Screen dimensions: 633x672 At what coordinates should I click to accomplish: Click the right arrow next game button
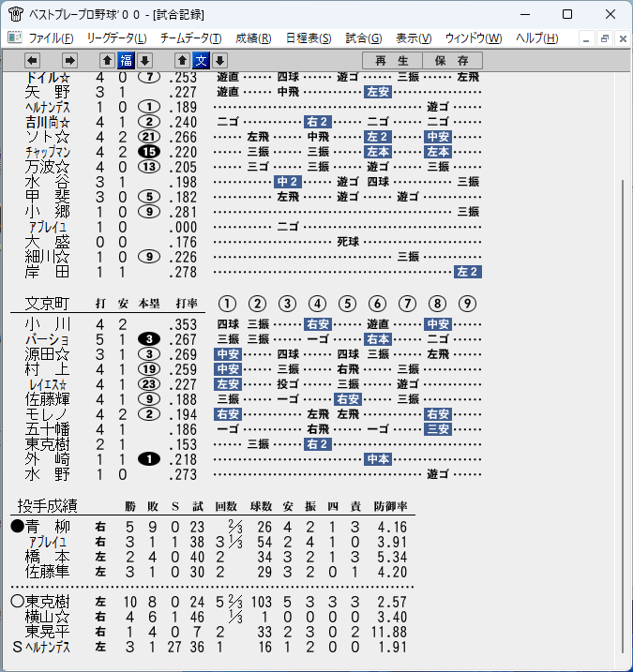click(69, 60)
